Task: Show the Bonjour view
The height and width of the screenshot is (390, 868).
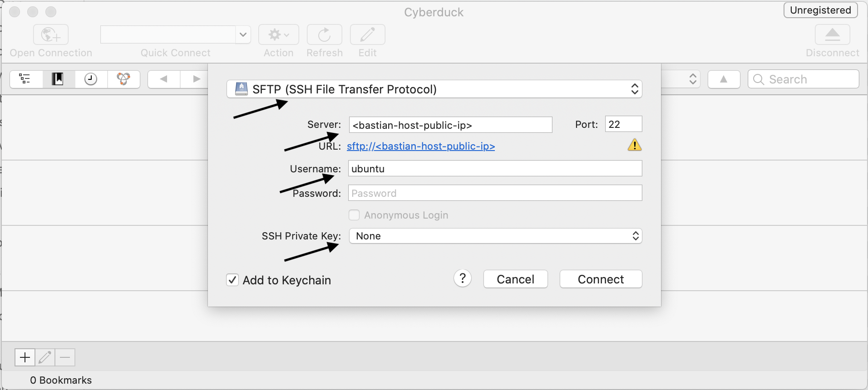Action: 123,79
